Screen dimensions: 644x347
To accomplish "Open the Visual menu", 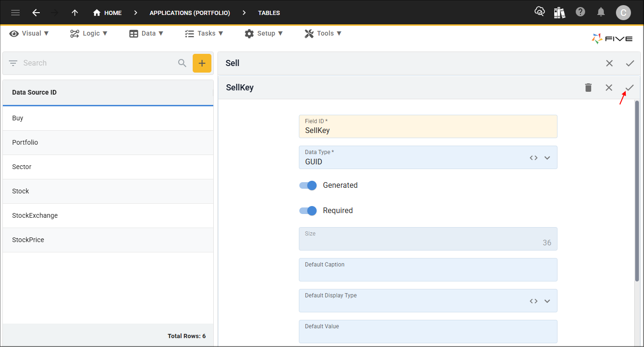I will pos(29,33).
